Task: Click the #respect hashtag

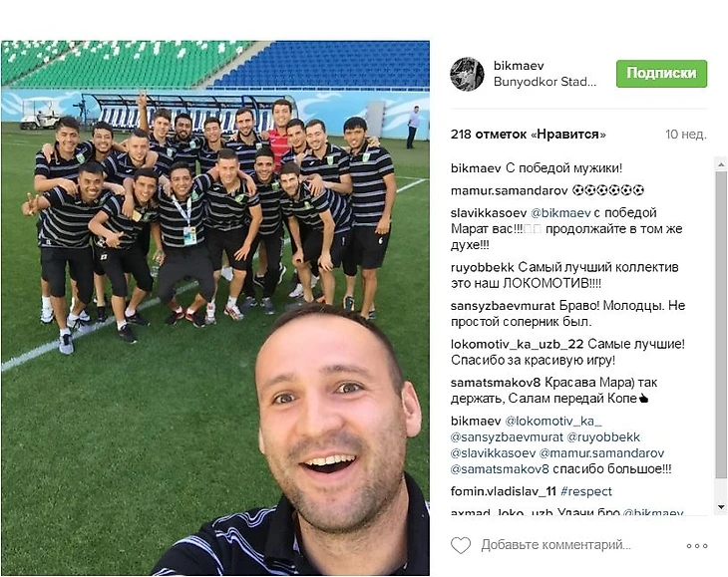Action: pos(586,491)
